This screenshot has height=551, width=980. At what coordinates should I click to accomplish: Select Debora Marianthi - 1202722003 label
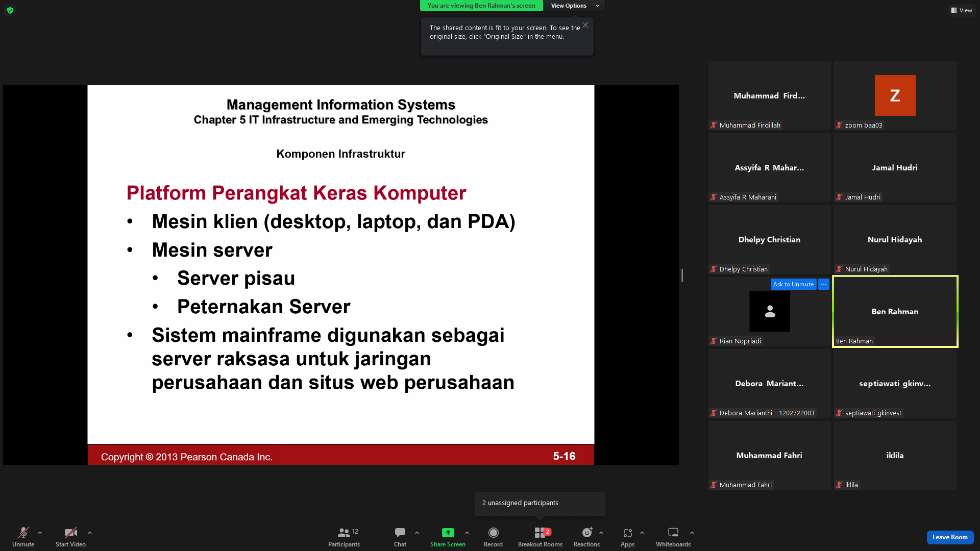[x=767, y=413]
